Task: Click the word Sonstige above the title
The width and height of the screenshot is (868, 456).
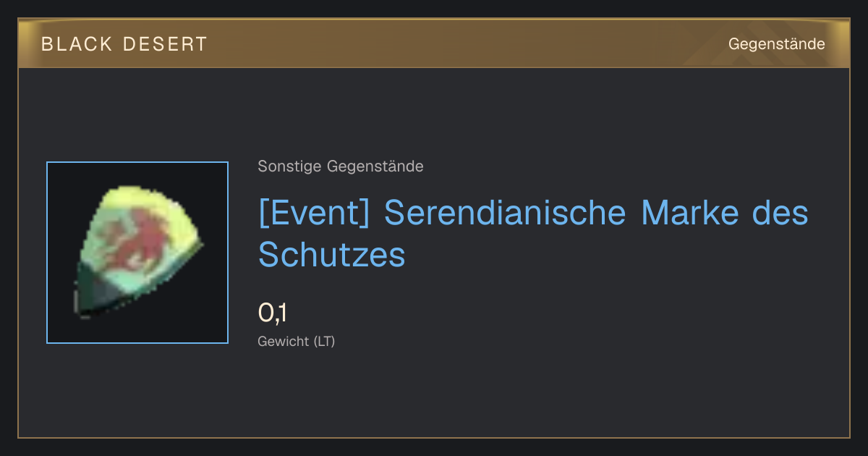Action: click(x=290, y=166)
